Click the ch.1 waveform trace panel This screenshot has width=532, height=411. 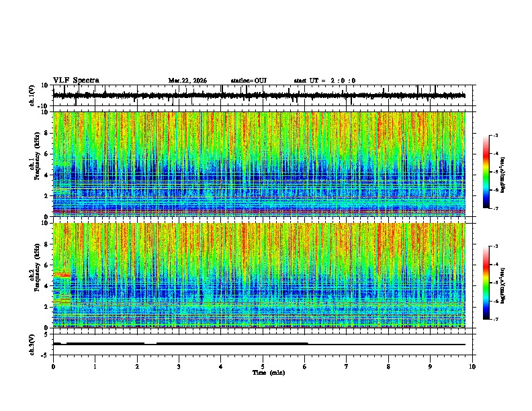point(263,95)
